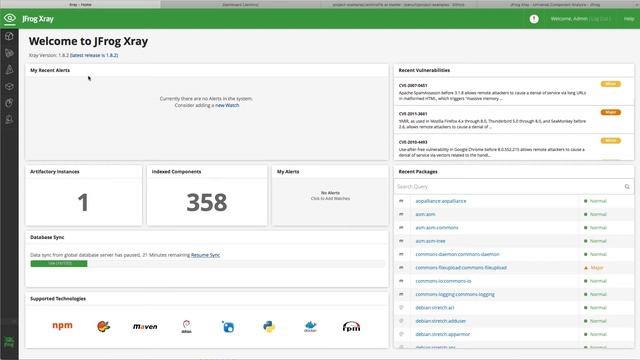The width and height of the screenshot is (640, 360).
Task: Click the Major badge on CVE-2011-3661
Action: 611,112
